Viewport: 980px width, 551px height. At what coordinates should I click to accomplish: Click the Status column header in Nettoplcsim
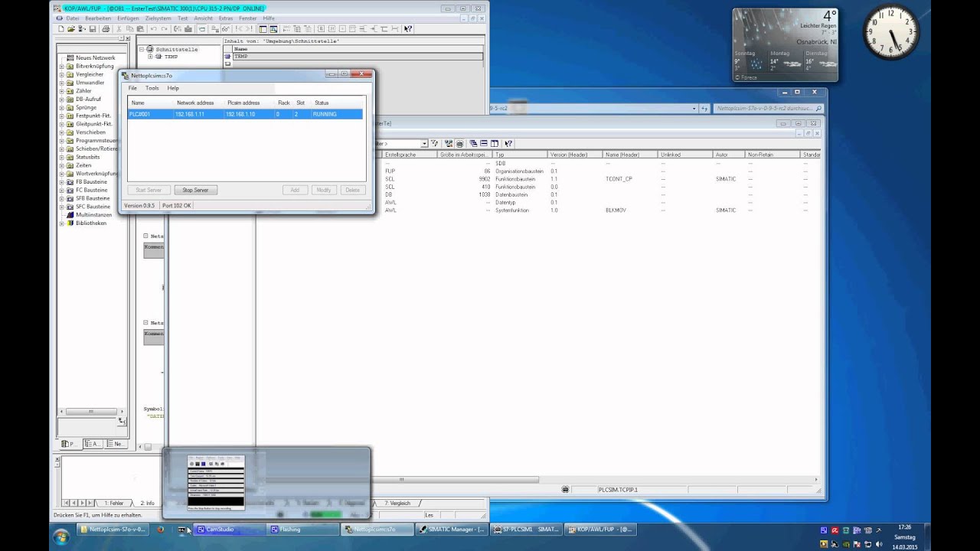point(337,103)
